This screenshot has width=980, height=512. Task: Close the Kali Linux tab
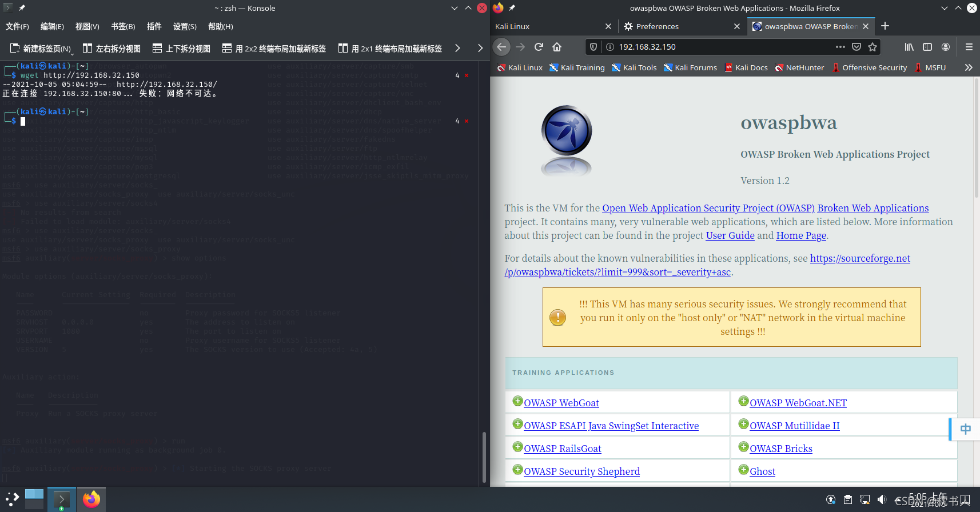tap(608, 26)
